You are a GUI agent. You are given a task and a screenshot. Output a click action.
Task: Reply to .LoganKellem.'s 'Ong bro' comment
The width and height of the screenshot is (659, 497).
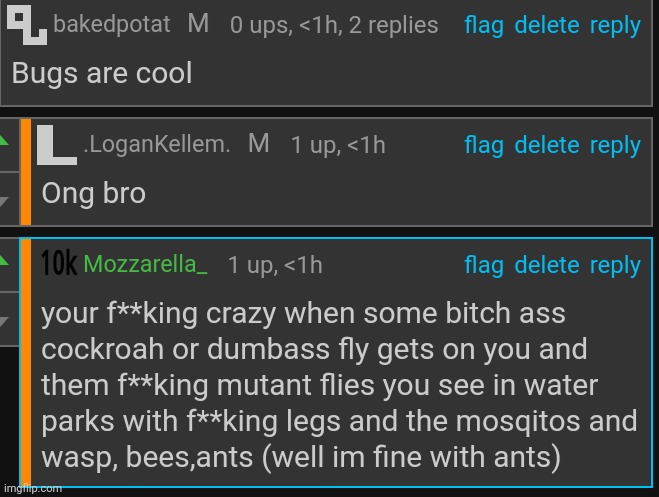click(x=615, y=146)
